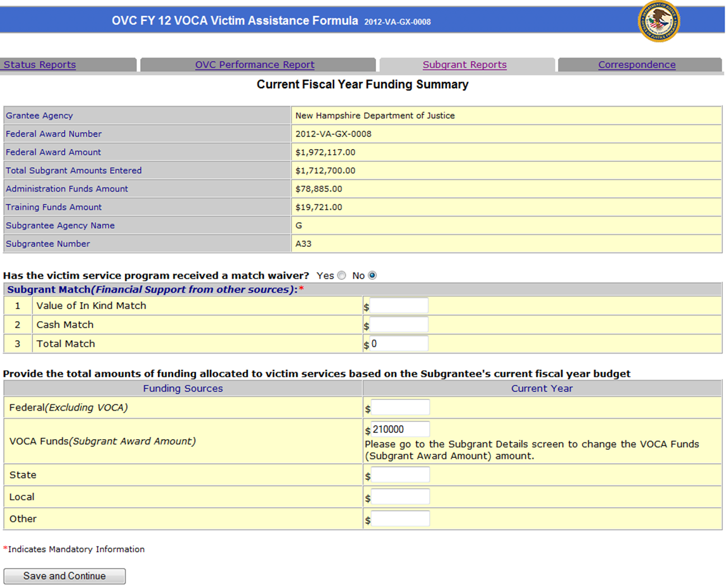Click the Federal Award Number label

53,134
